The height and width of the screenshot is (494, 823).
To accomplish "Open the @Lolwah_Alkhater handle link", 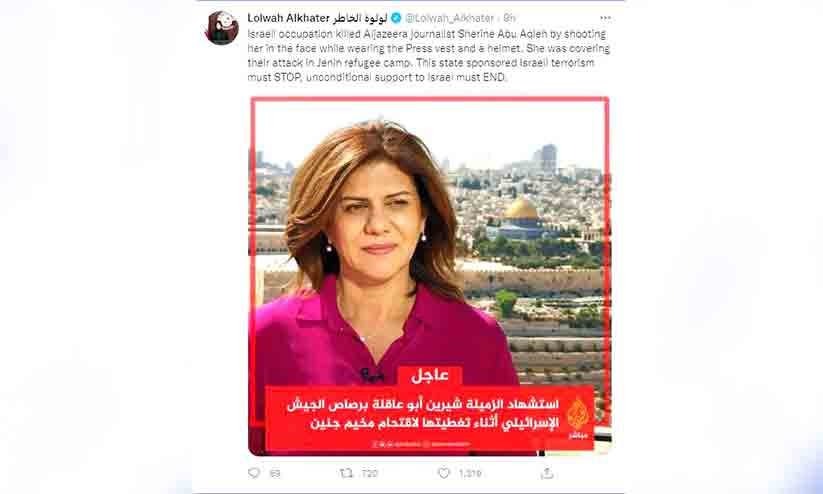I will pos(450,18).
